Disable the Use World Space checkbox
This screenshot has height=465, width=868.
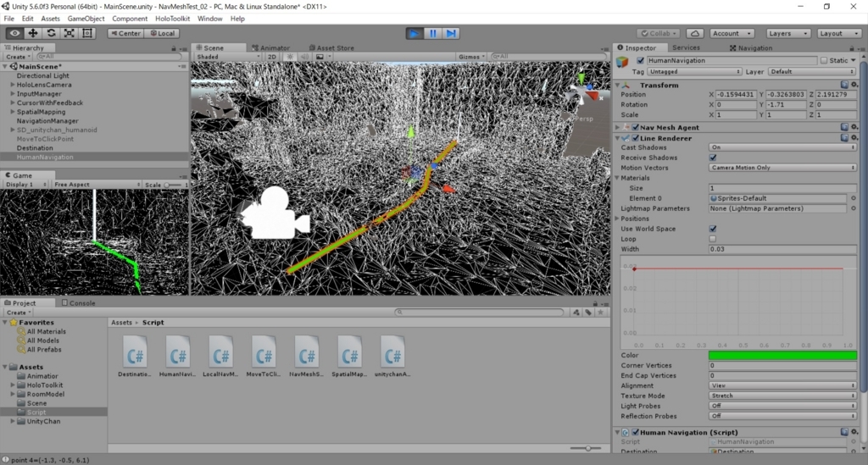point(713,229)
